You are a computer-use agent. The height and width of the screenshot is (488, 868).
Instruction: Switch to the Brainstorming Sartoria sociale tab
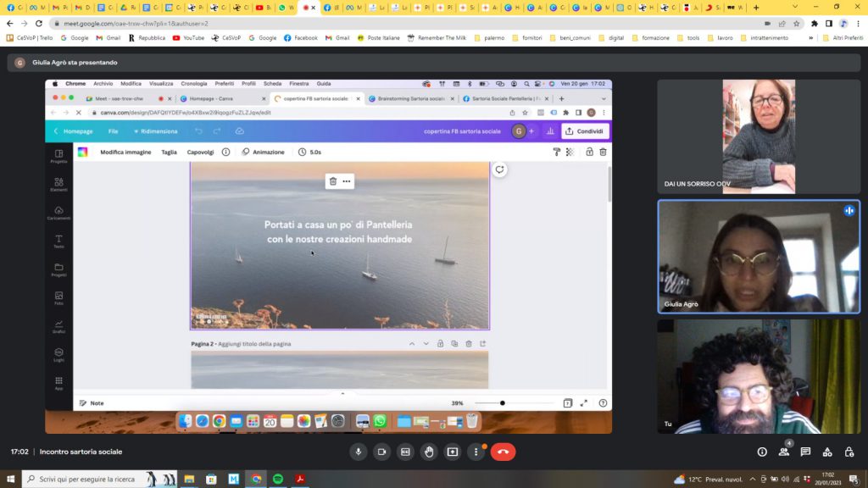(x=411, y=98)
